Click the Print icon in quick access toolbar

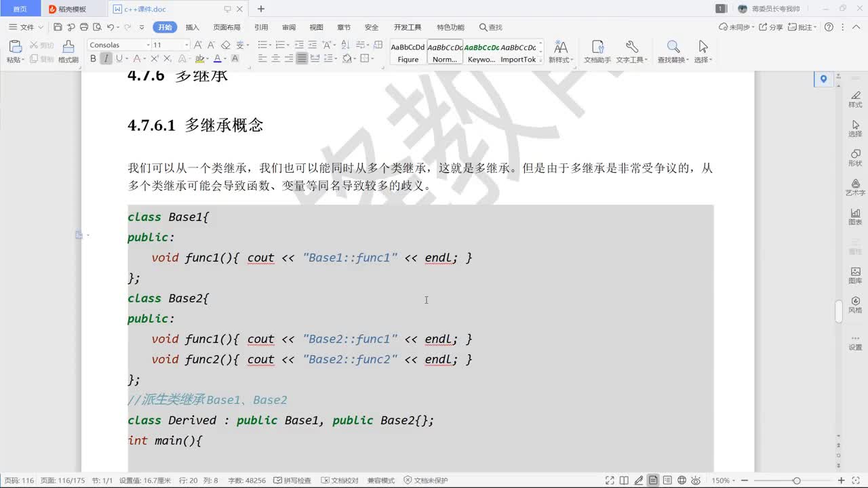(83, 27)
